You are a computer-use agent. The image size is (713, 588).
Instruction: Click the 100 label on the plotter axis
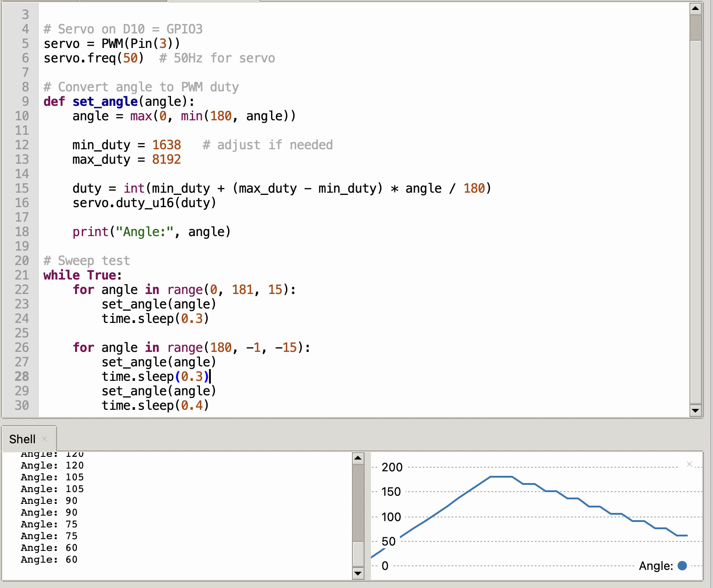point(391,517)
